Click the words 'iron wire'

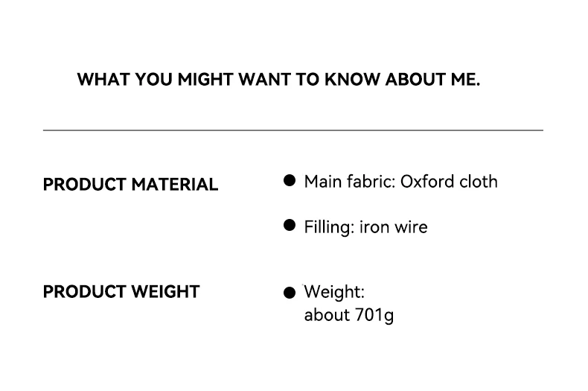(394, 227)
